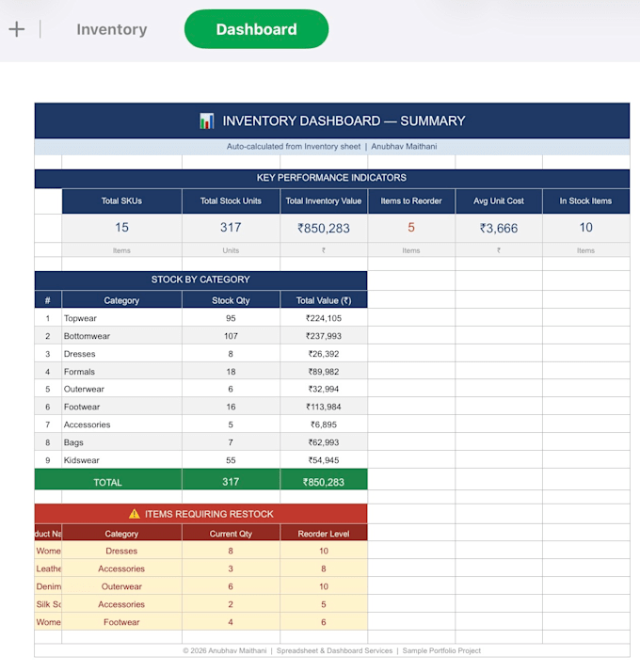Click Kidswear stock quantity 55
Viewport: 640px width, 672px height.
click(231, 460)
